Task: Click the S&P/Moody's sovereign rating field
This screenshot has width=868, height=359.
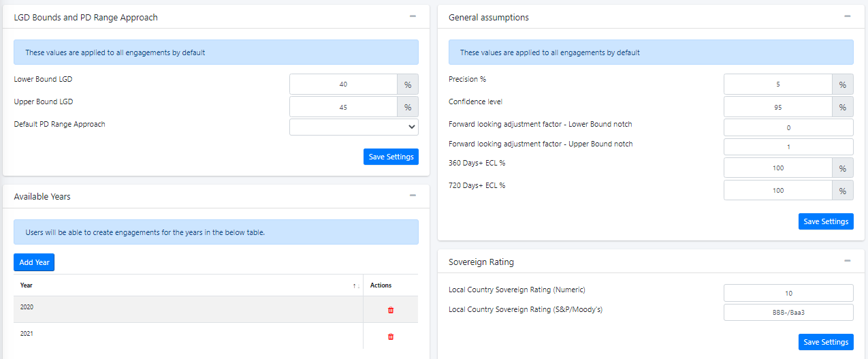Action: (788, 312)
